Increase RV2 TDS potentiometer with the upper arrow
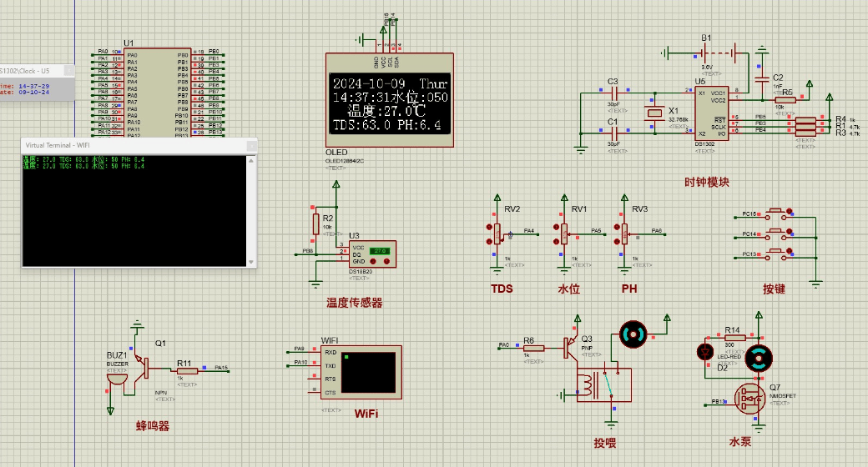The height and width of the screenshot is (467, 868). [x=487, y=227]
